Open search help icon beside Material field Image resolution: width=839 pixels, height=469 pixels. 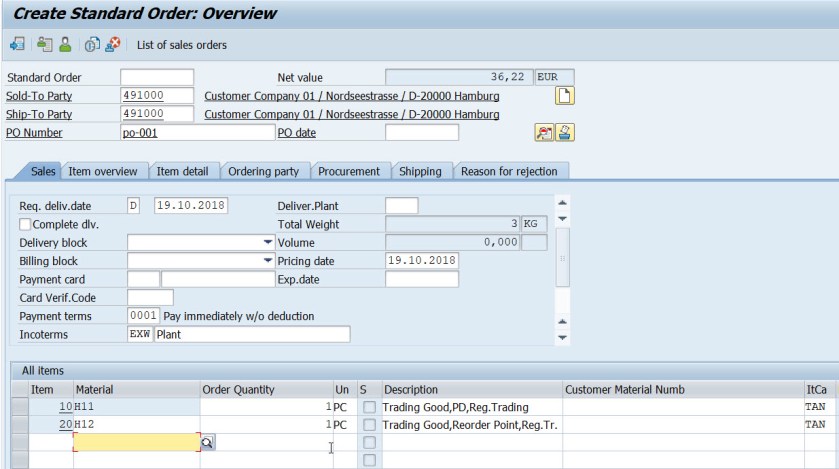tap(208, 441)
